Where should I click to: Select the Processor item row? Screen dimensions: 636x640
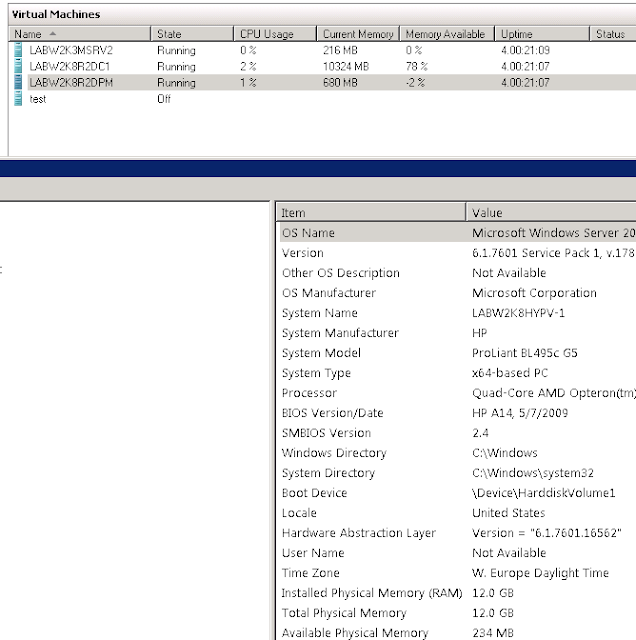click(x=456, y=393)
